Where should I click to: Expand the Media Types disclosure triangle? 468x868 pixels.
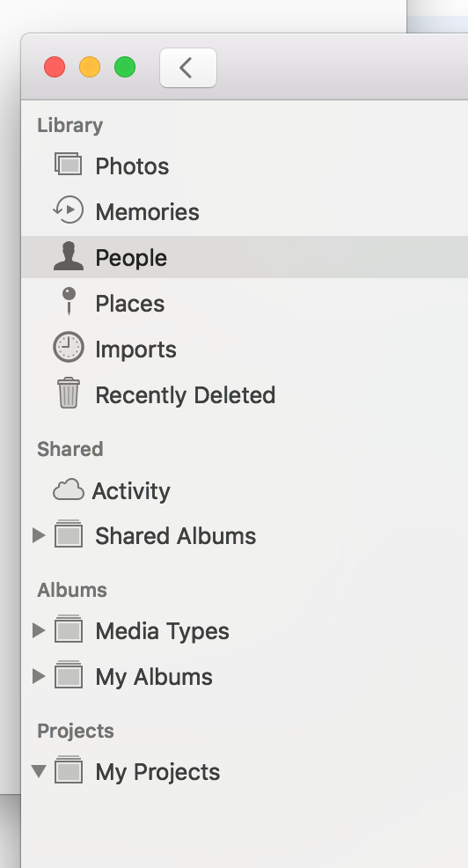click(x=38, y=630)
